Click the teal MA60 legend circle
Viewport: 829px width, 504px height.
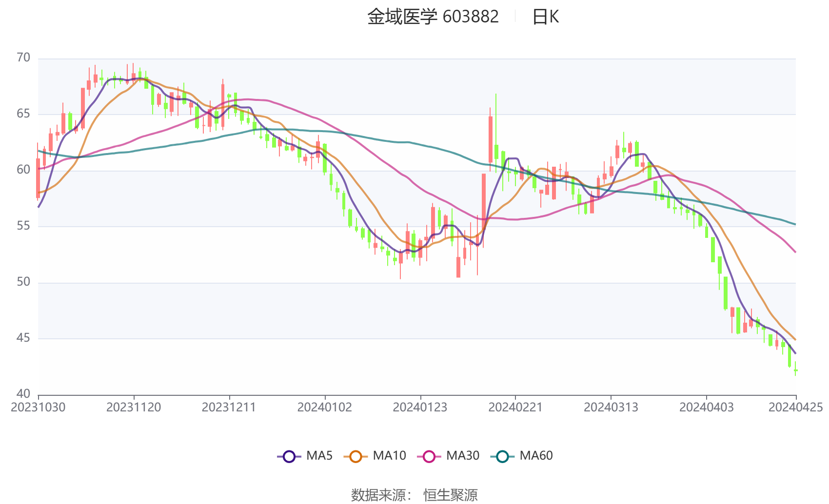[502, 456]
